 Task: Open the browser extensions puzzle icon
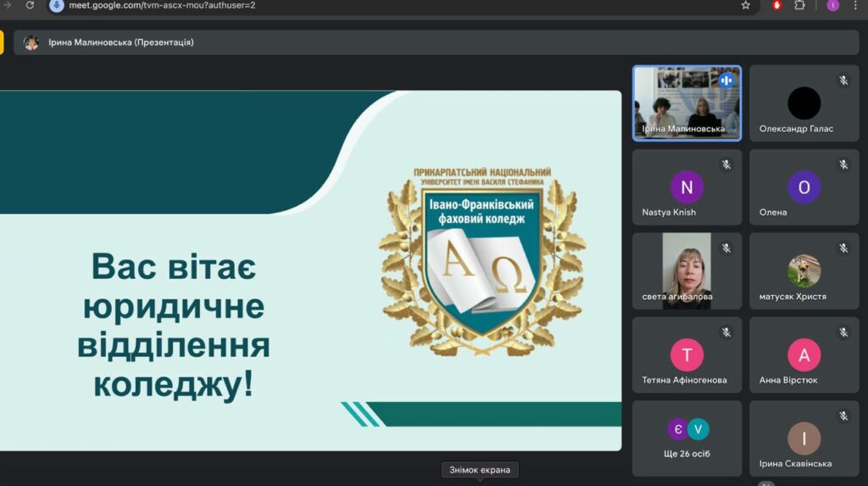click(799, 5)
